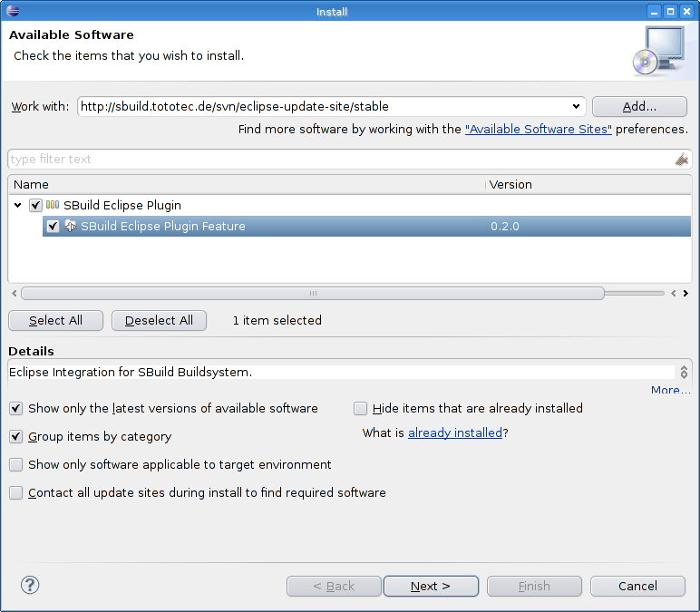Maximize the Install window
Image resolution: width=700 pixels, height=612 pixels.
(670, 12)
